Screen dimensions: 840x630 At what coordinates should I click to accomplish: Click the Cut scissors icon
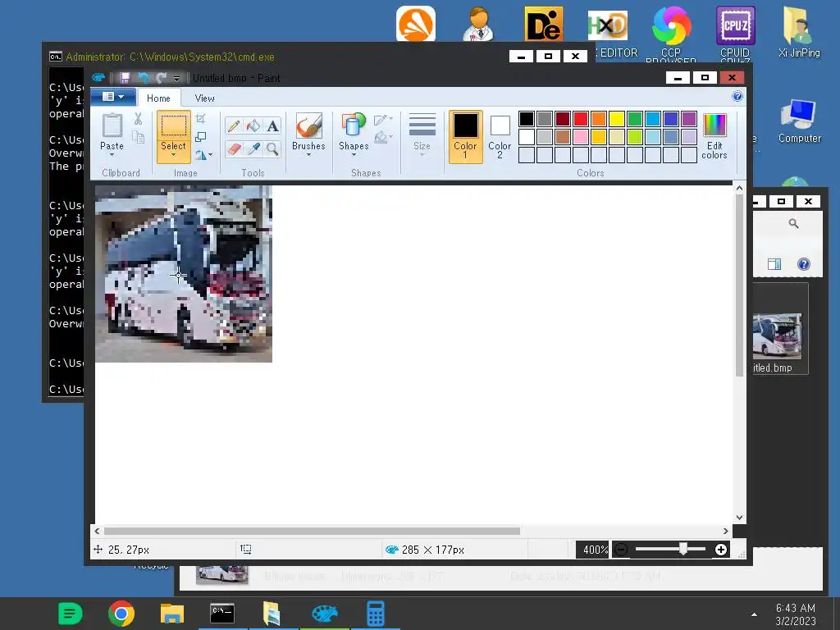[138, 119]
